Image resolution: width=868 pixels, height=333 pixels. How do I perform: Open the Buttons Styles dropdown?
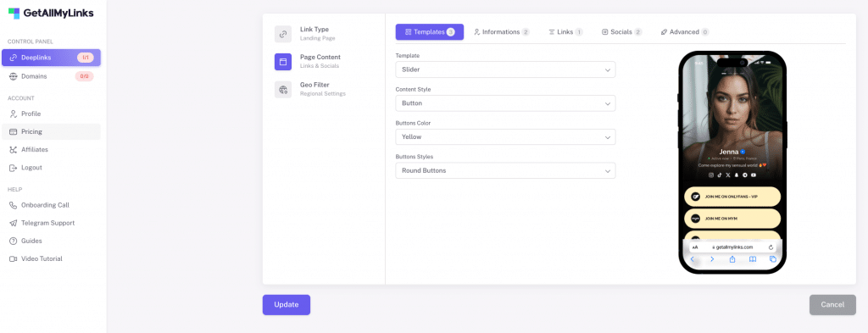(x=505, y=170)
